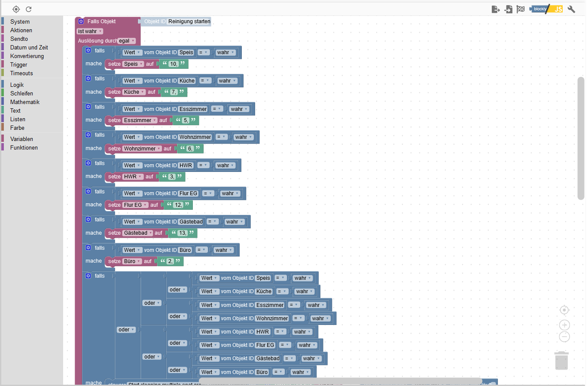Open the oder dropdown joining Gästebad and Büro conditions
Viewport: 588px width, 386px height.
tap(177, 370)
